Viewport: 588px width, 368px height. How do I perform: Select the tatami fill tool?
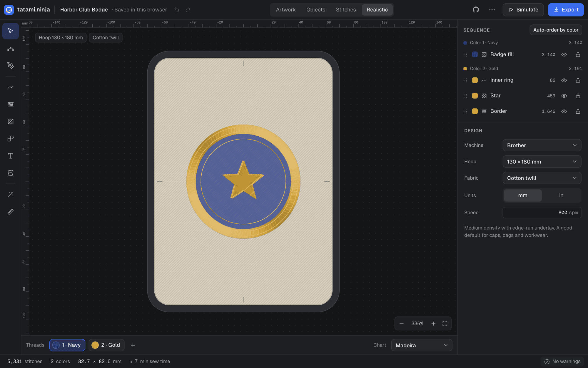(11, 121)
